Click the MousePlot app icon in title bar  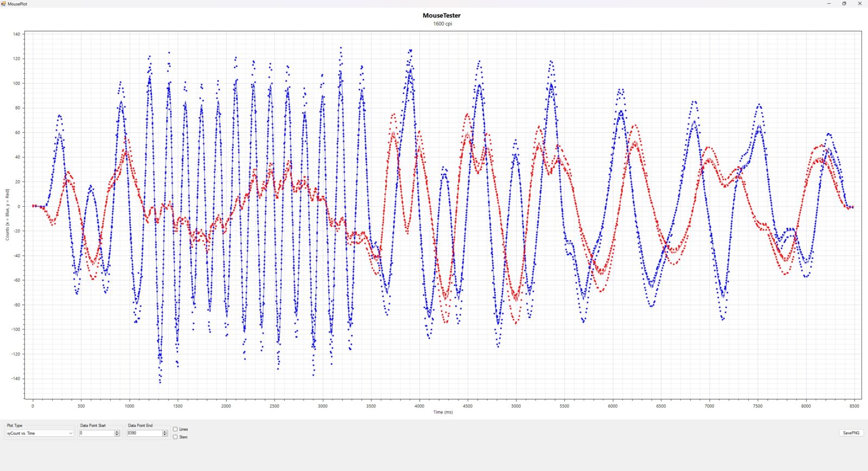coord(4,4)
